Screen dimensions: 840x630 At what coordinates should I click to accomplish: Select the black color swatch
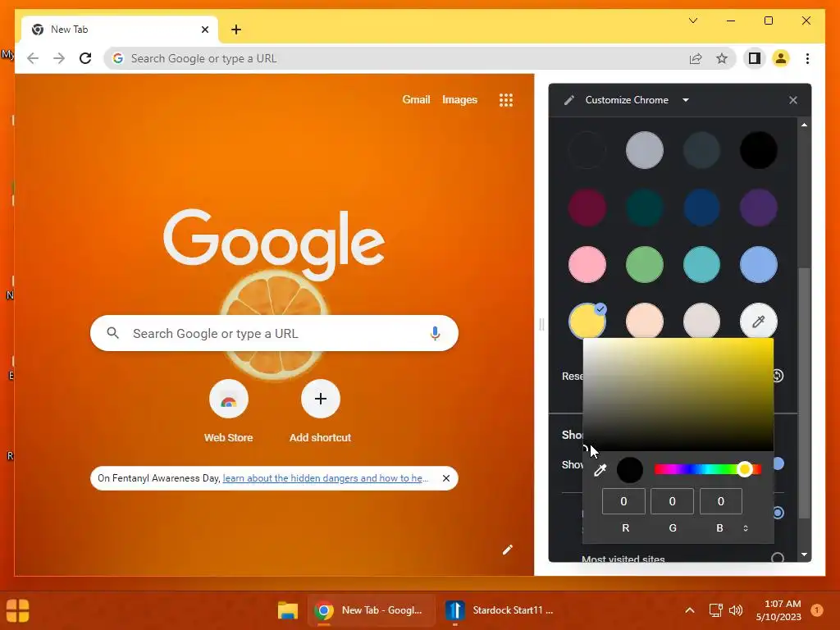click(x=759, y=150)
